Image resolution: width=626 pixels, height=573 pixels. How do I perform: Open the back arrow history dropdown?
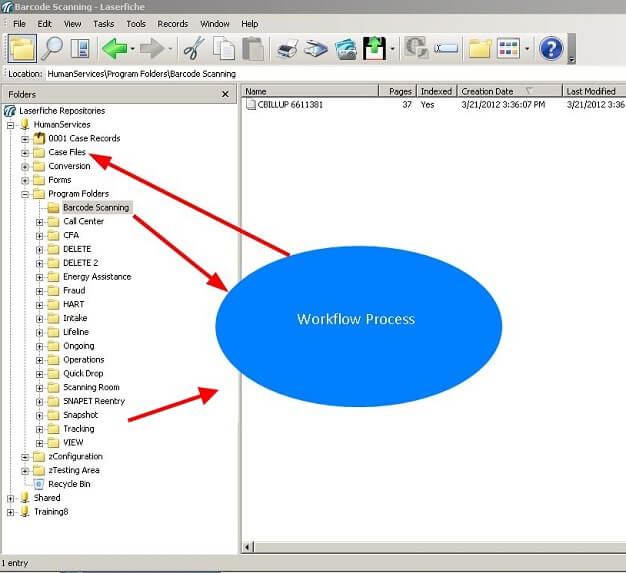[133, 49]
